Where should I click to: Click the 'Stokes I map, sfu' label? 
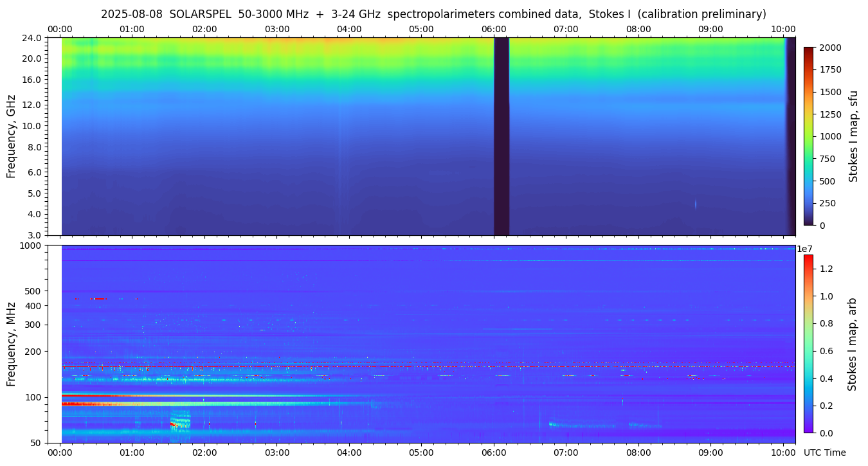tap(853, 136)
